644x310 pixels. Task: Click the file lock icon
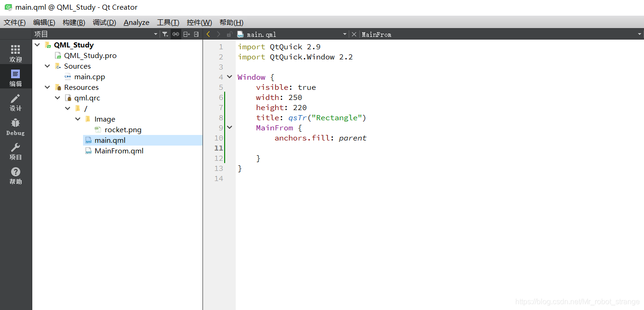[x=229, y=34]
